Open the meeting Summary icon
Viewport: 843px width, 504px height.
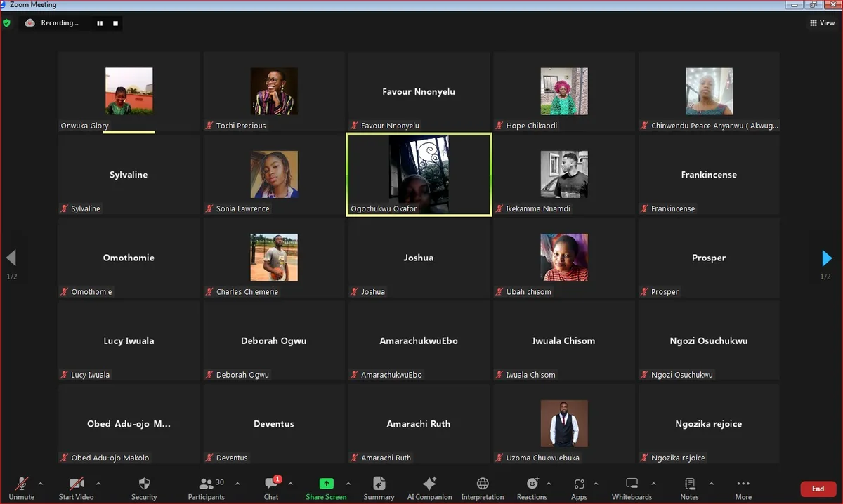tap(379, 483)
